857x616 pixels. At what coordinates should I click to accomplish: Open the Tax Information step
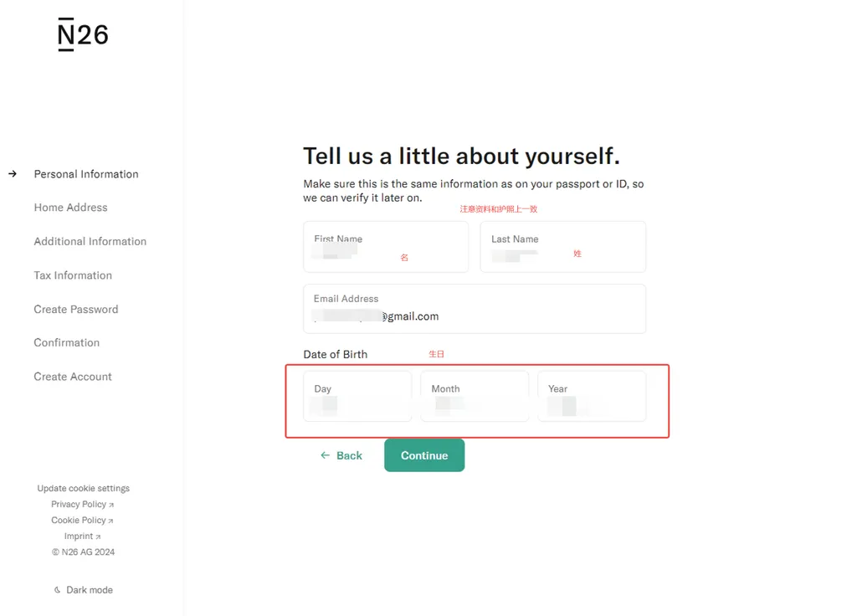(73, 275)
